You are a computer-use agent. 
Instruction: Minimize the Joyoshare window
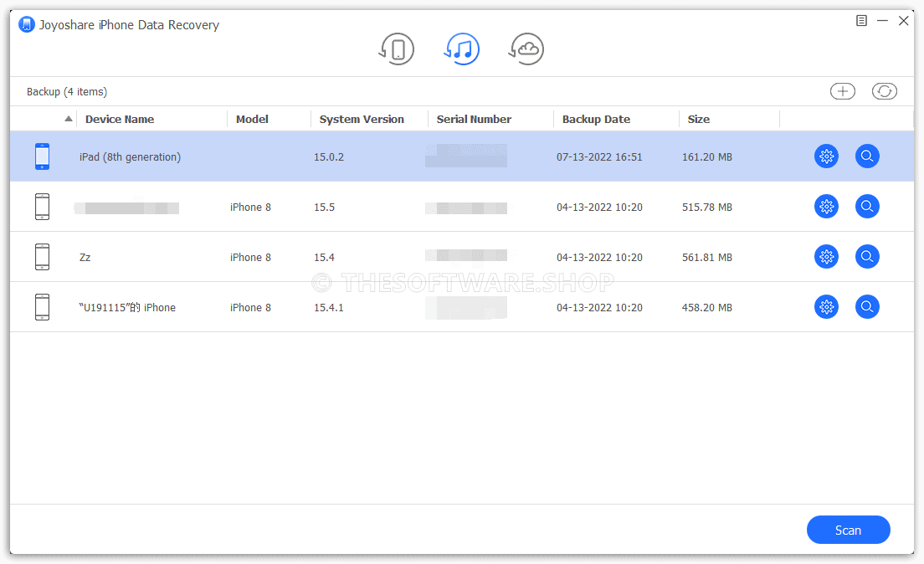pyautogui.click(x=882, y=21)
